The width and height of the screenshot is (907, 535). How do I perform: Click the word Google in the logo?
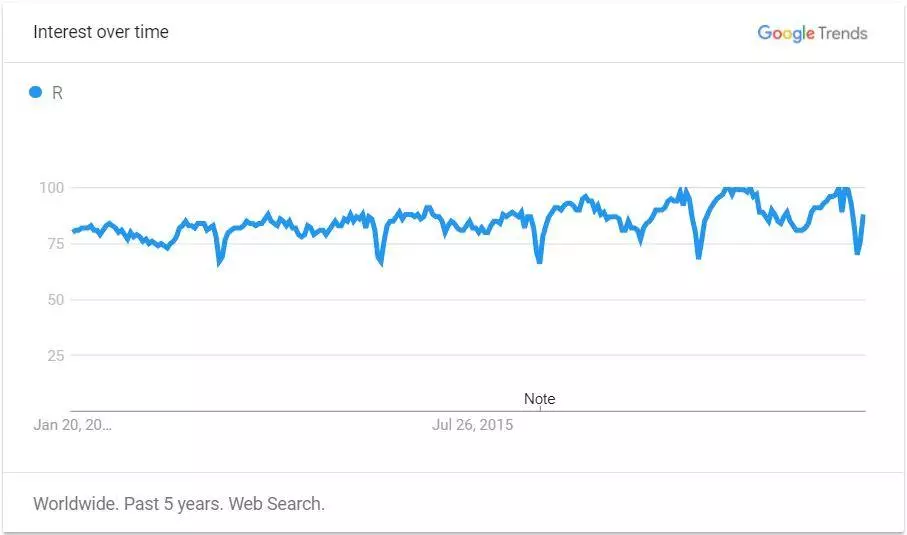(x=786, y=33)
